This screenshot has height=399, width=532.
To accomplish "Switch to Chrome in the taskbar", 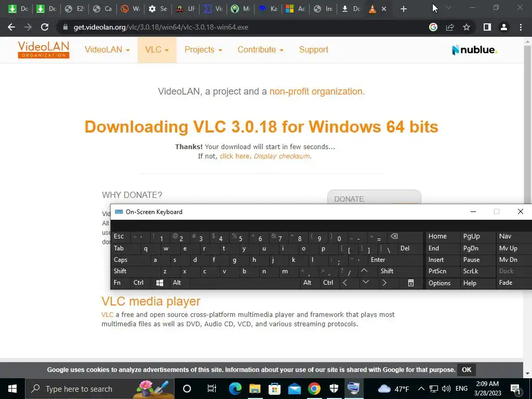I will (x=314, y=389).
